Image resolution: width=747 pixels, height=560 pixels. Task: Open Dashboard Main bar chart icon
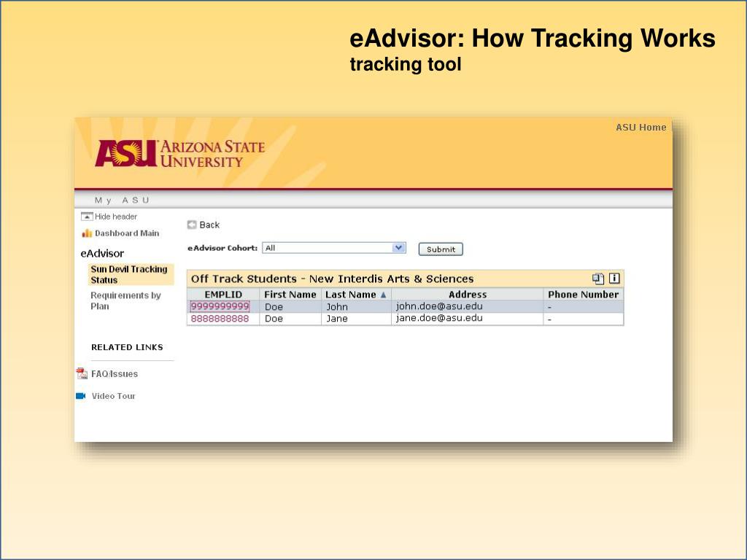click(87, 233)
